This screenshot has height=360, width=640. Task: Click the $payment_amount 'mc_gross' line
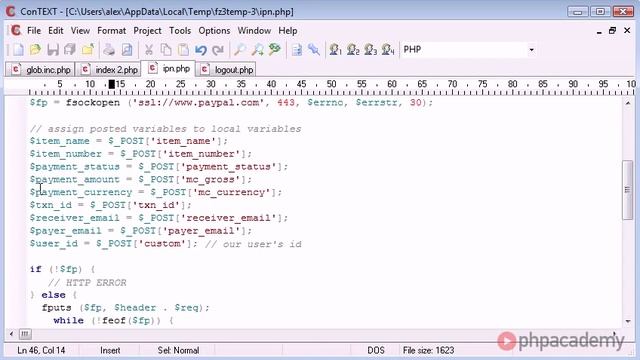pos(140,180)
